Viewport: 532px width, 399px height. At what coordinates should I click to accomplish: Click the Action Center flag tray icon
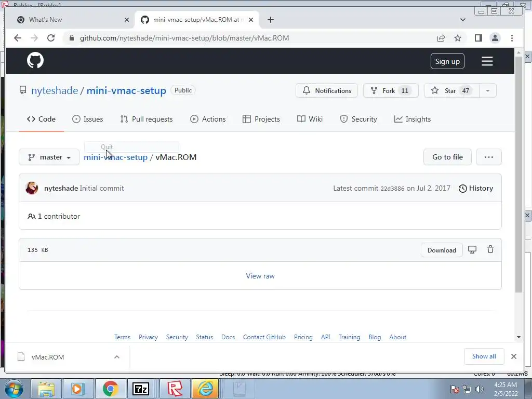pos(455,389)
